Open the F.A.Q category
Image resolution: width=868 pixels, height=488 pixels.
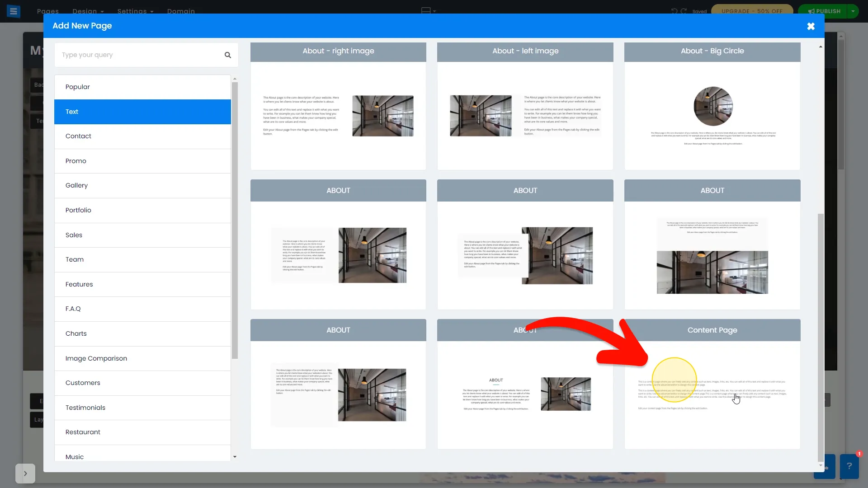click(142, 309)
